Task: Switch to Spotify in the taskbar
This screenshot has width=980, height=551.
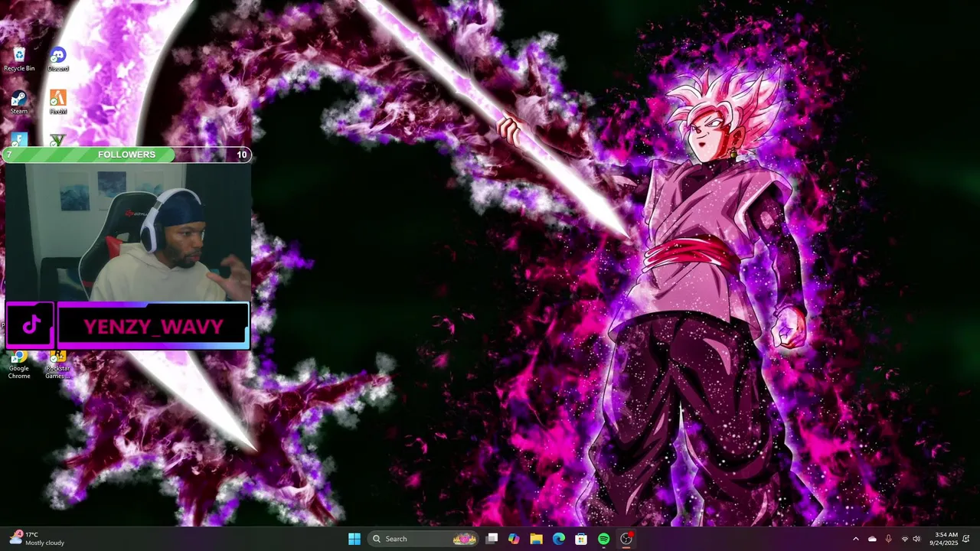Action: click(x=603, y=539)
